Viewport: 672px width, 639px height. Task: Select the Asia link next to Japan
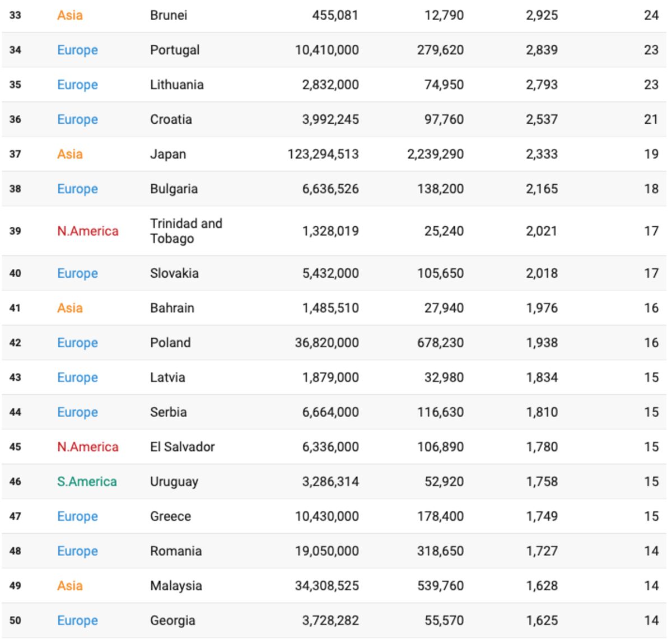click(x=69, y=154)
